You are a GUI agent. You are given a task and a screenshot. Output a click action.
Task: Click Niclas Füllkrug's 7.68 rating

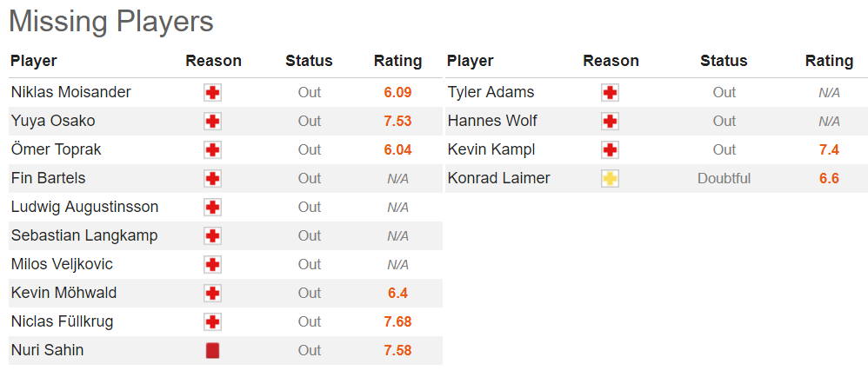pyautogui.click(x=397, y=321)
